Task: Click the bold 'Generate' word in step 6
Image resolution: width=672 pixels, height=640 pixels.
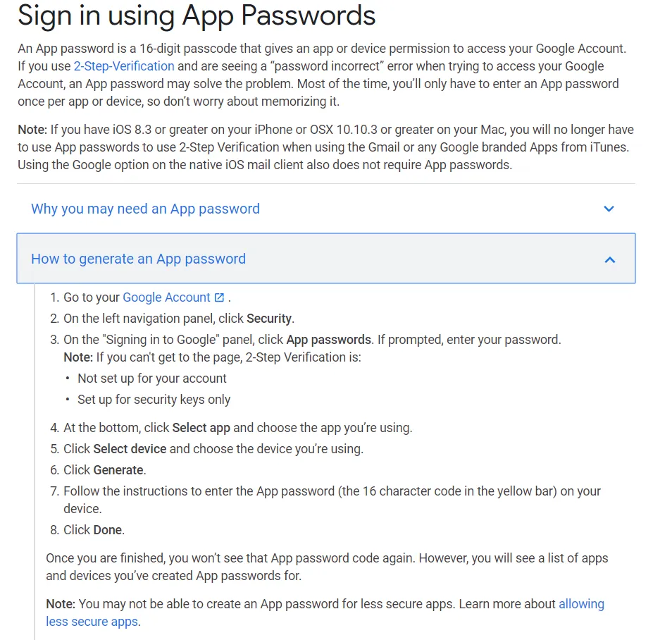Action: click(x=118, y=470)
